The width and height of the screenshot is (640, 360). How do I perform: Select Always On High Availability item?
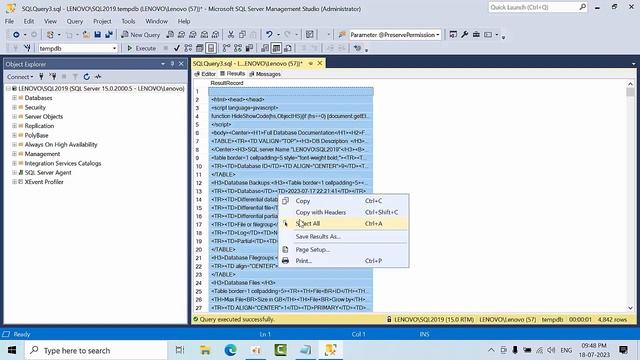[61, 144]
